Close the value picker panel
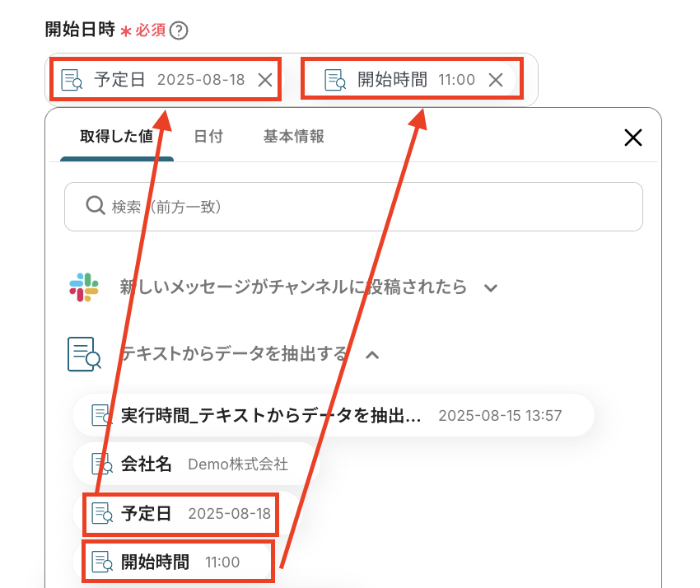Image resolution: width=700 pixels, height=588 pixels. (633, 138)
